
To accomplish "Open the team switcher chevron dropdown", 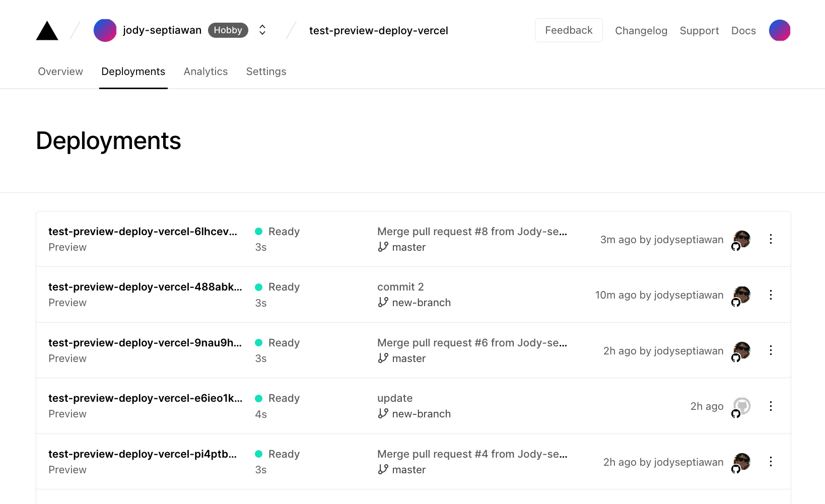I will click(262, 30).
